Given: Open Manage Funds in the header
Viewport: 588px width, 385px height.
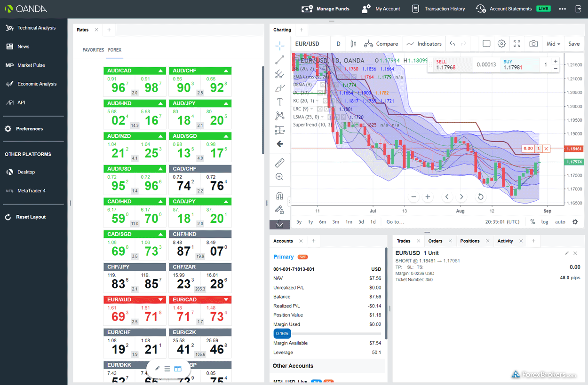Looking at the screenshot, I should [x=326, y=9].
